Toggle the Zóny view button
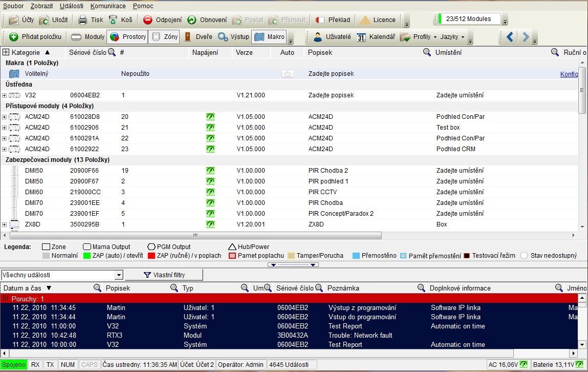Viewport: 588px width, 372px height. pyautogui.click(x=164, y=37)
